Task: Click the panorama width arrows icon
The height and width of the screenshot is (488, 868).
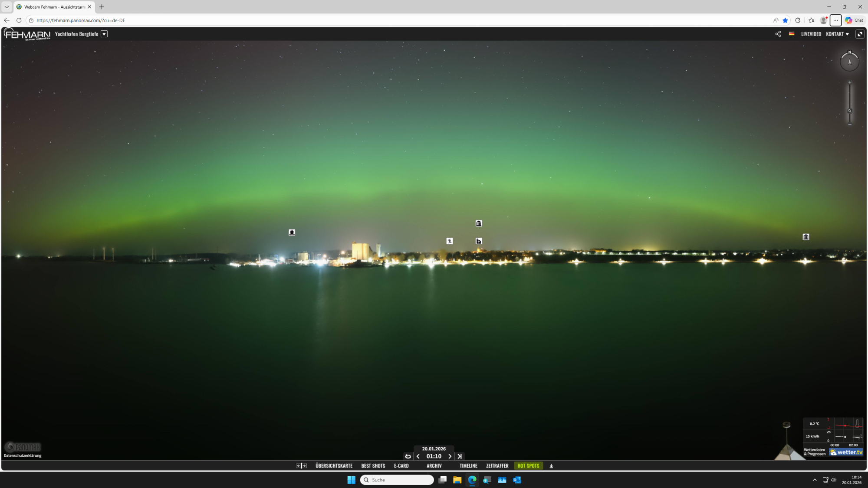Action: pos(301,466)
